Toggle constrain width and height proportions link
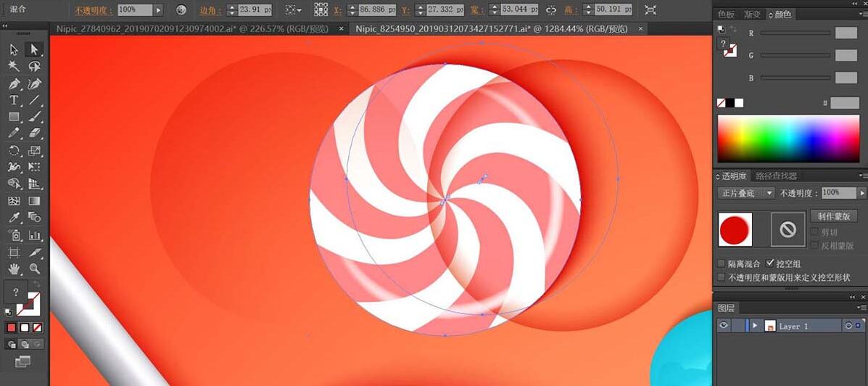Image resolution: width=868 pixels, height=386 pixels. [x=551, y=10]
